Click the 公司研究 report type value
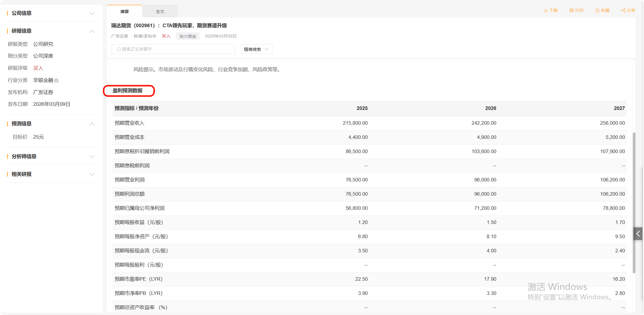 [x=43, y=44]
